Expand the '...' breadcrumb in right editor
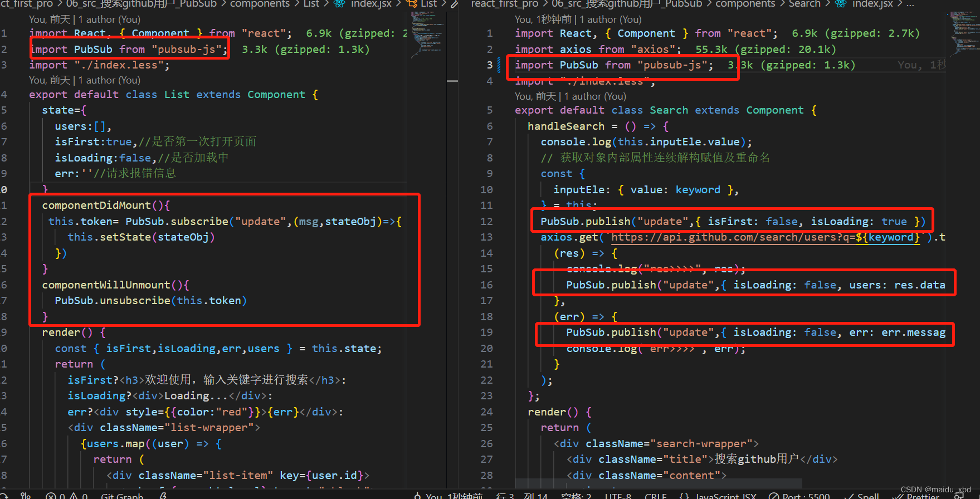The width and height of the screenshot is (980, 499). pos(910,4)
